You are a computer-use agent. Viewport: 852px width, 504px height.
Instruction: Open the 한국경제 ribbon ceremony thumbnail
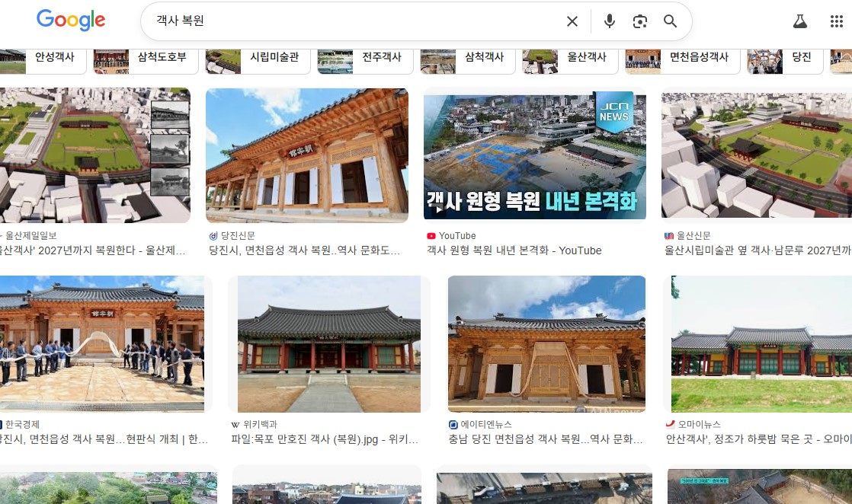(102, 344)
